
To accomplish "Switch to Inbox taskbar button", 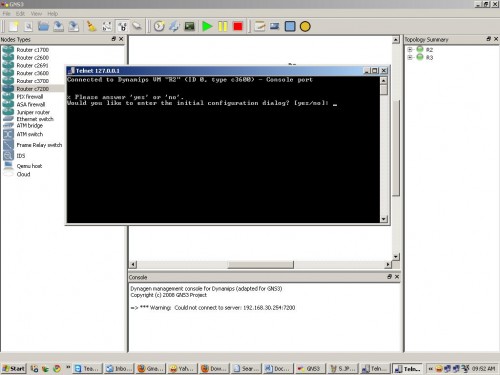I will 119,368.
